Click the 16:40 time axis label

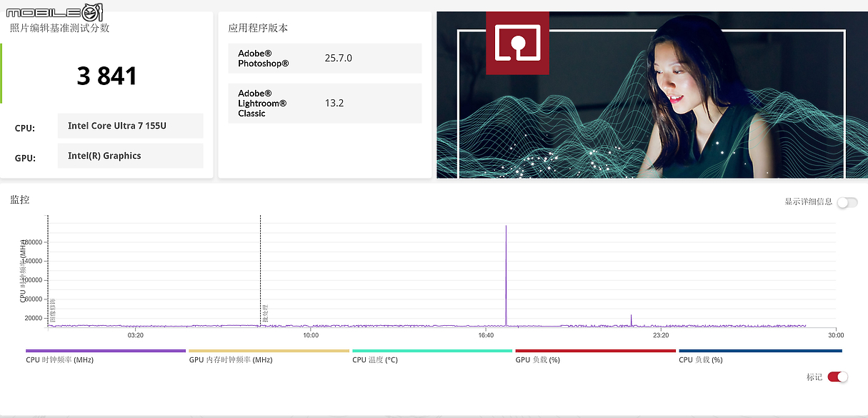coord(486,335)
